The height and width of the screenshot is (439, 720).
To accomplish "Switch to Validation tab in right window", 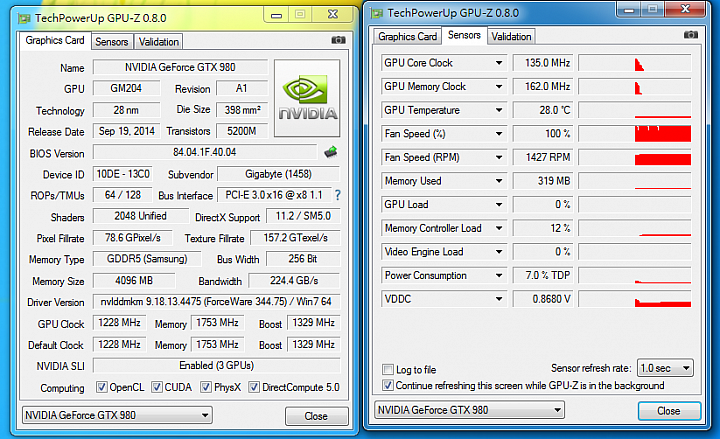I will [x=511, y=36].
